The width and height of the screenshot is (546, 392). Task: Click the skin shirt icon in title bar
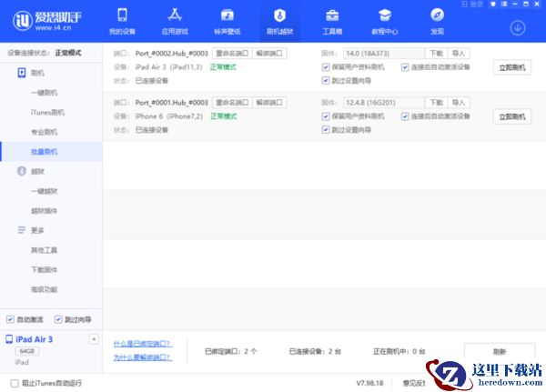[x=493, y=5]
